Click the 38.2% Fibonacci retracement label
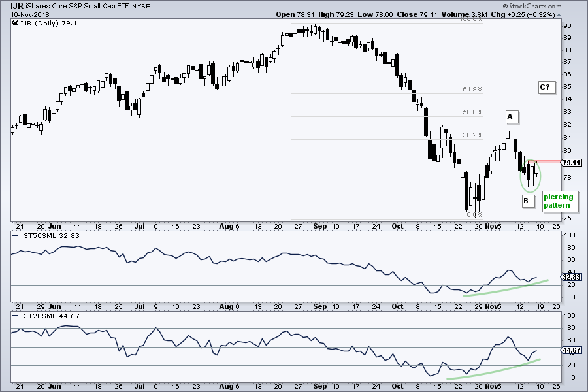This screenshot has width=588, height=392. 472,135
